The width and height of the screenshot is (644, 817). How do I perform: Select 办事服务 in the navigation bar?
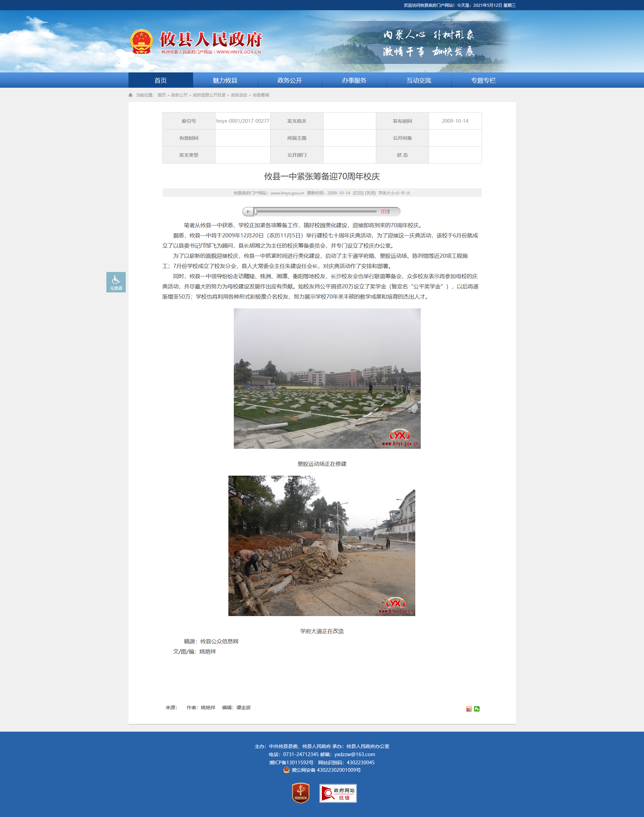pos(354,80)
